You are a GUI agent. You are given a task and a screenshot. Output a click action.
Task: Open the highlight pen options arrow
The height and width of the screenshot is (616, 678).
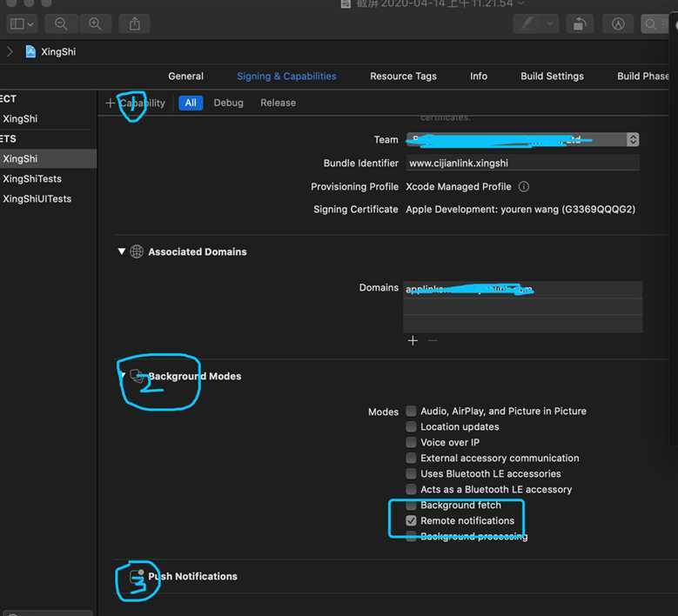[x=549, y=23]
